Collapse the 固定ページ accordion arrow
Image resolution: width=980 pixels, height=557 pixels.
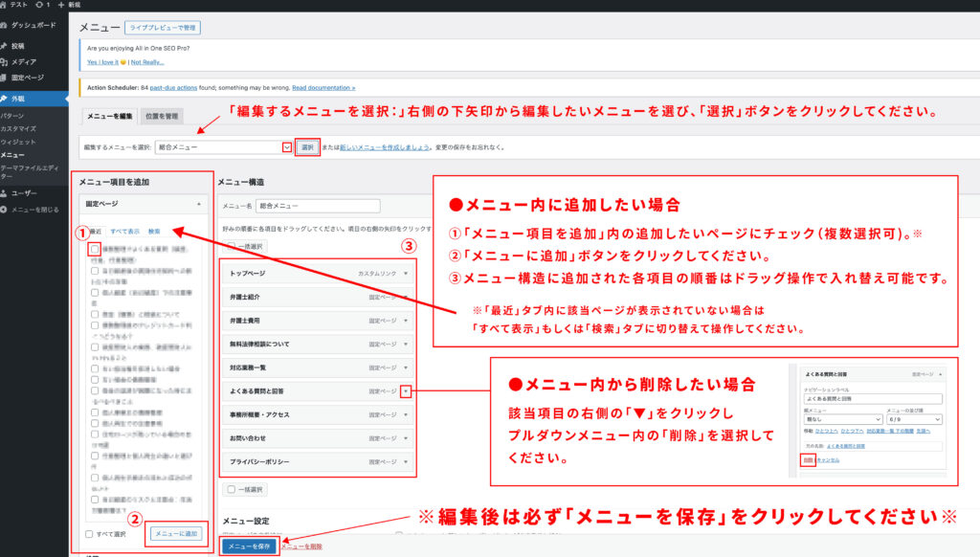tap(199, 204)
